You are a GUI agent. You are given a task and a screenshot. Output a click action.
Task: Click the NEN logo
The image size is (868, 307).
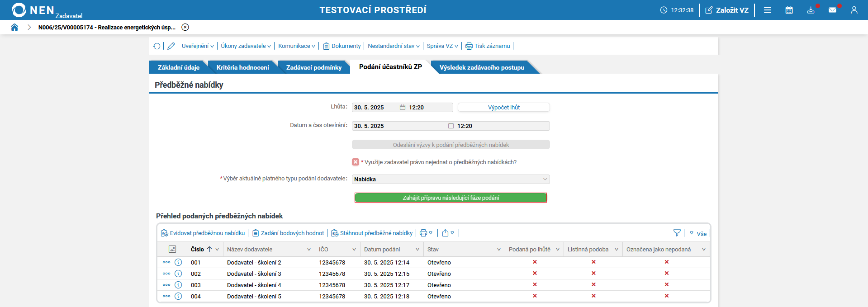click(33, 10)
